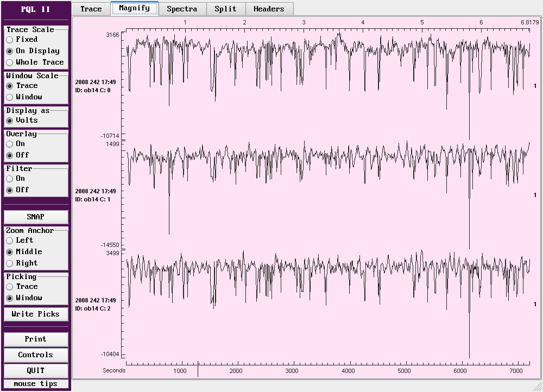The width and height of the screenshot is (543, 392).
Task: Set Window Scale to Window
Action: (10, 97)
